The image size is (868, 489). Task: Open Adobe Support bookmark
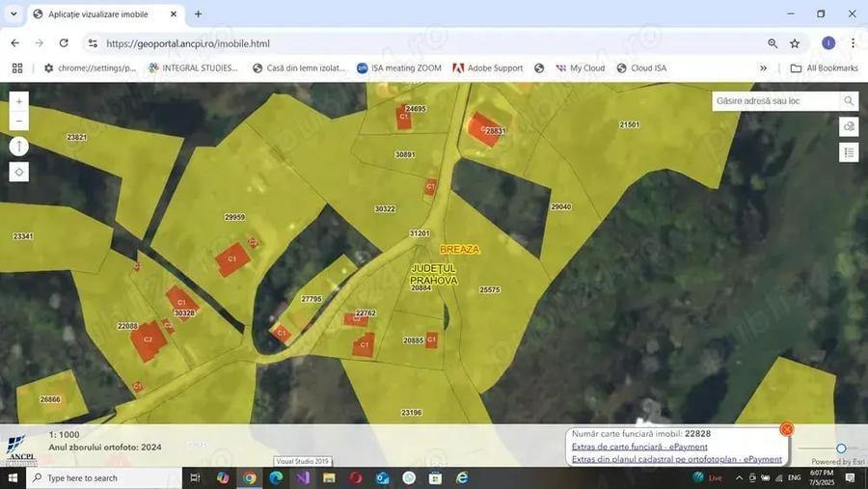click(x=488, y=68)
